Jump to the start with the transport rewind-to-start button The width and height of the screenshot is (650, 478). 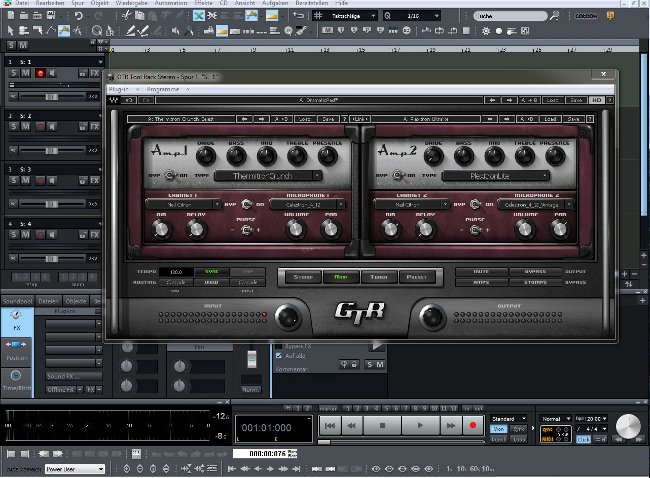click(330, 425)
